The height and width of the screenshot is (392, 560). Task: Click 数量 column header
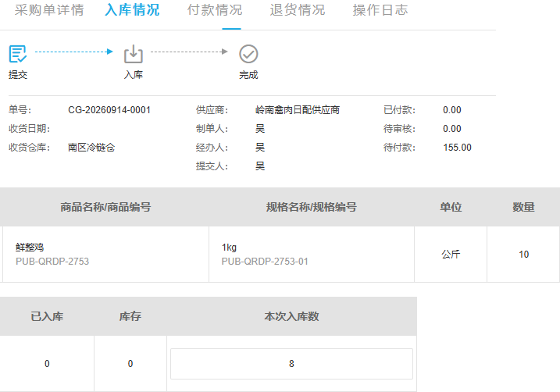[x=523, y=207]
